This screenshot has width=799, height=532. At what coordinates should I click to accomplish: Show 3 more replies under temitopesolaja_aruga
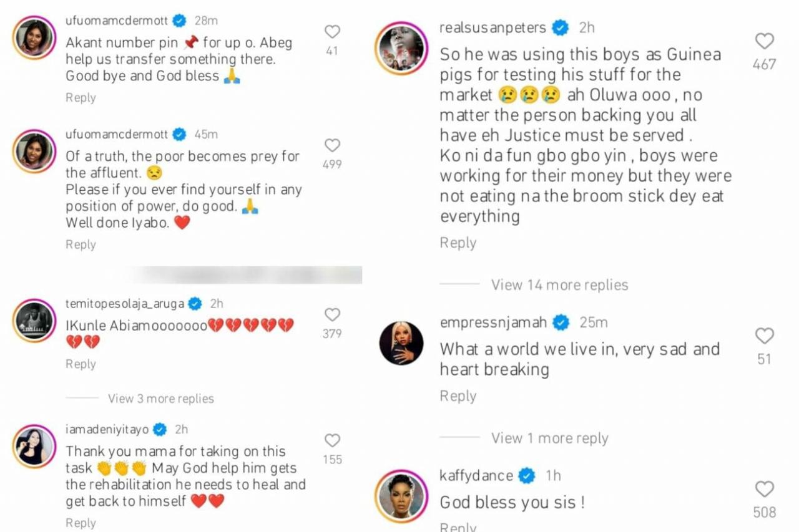[161, 399]
